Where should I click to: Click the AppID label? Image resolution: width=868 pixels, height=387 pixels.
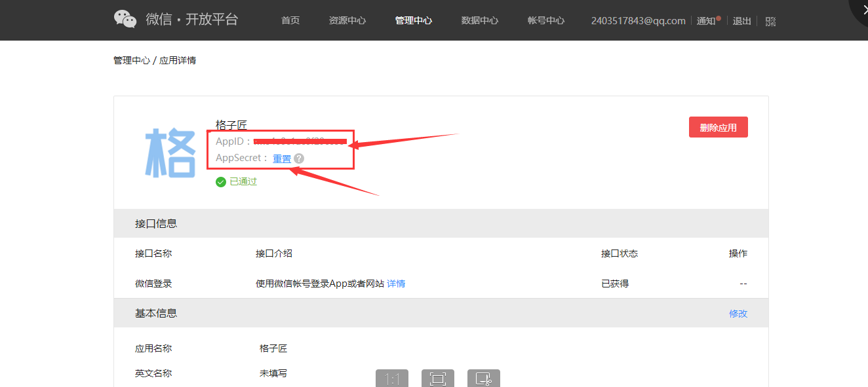(x=233, y=141)
